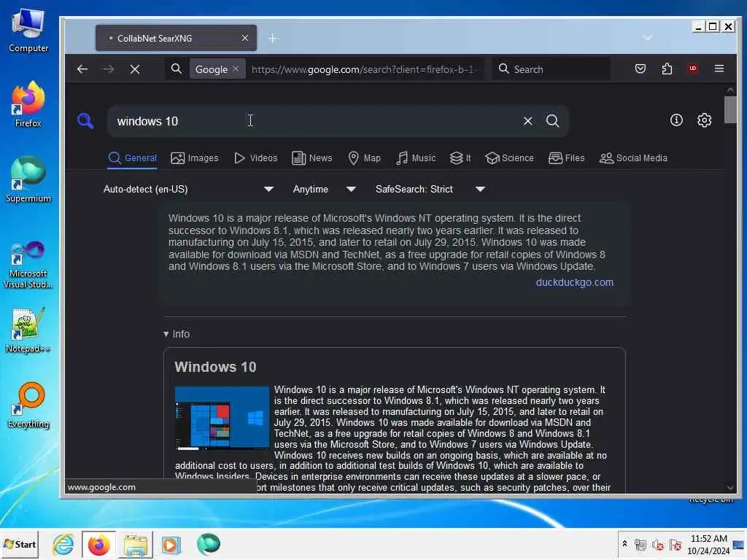Viewport: 747px width, 560px height.
Task: Click the Firefox taskbar button
Action: click(x=98, y=544)
